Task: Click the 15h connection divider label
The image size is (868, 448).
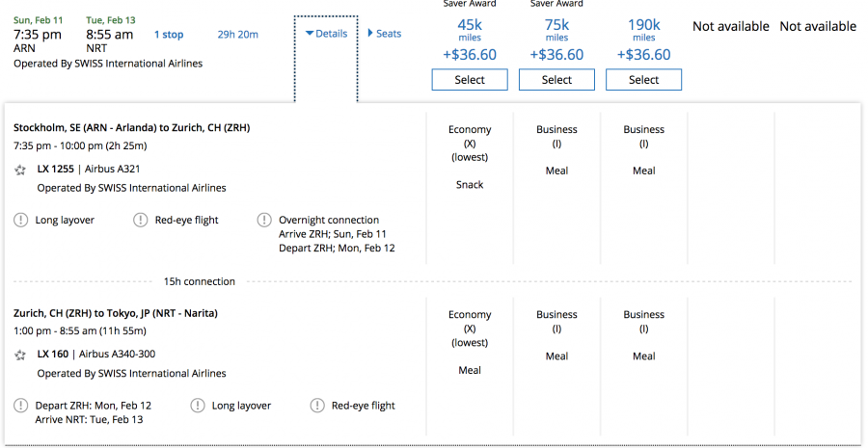Action: pos(200,281)
